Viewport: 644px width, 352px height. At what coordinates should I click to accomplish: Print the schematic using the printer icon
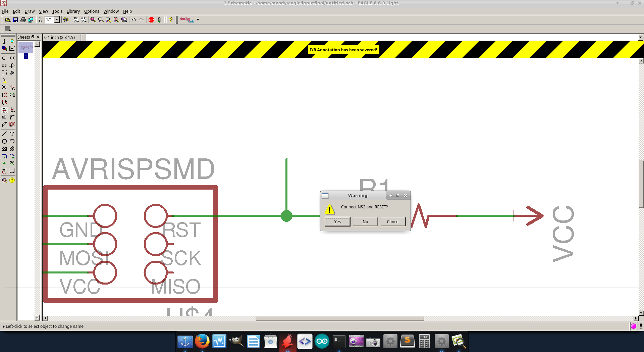23,20
